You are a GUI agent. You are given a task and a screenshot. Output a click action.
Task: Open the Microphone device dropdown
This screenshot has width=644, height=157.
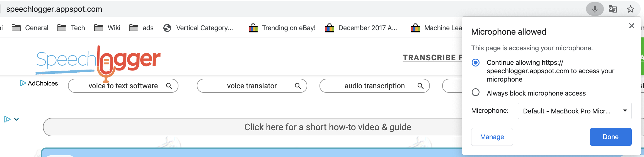click(574, 111)
